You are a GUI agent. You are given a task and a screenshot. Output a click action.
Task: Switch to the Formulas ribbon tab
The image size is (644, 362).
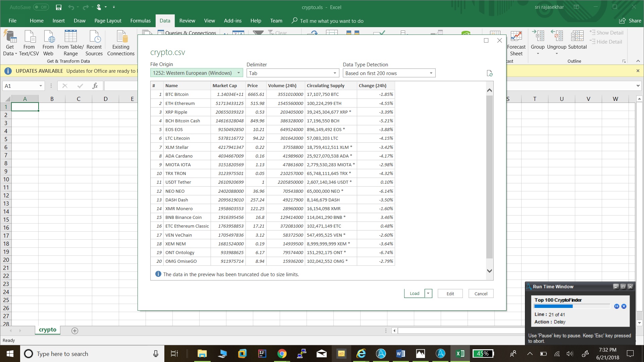pyautogui.click(x=140, y=21)
